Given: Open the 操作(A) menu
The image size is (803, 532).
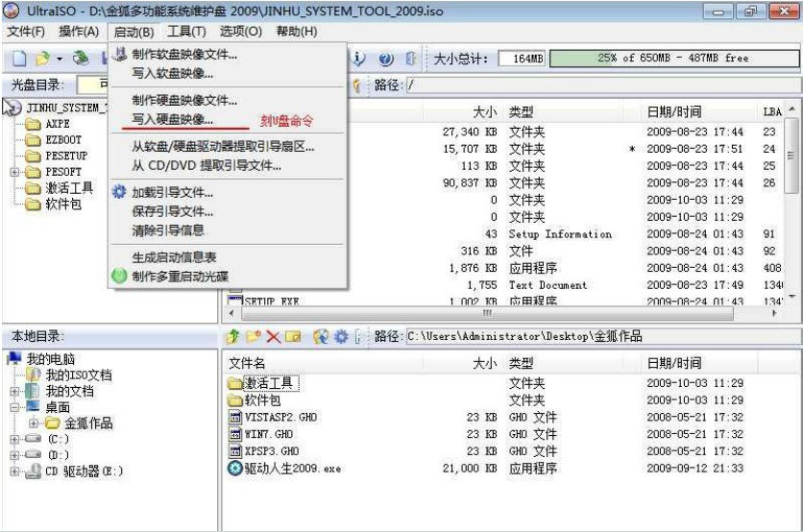Looking at the screenshot, I should pyautogui.click(x=79, y=32).
